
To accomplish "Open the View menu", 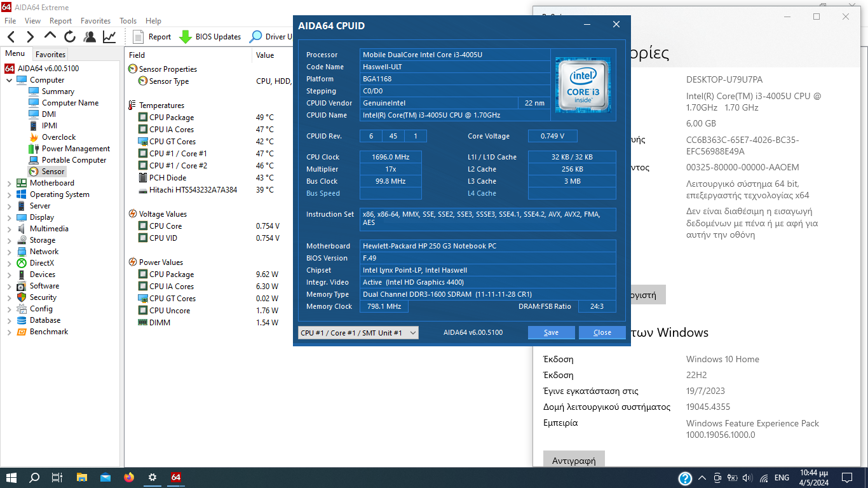I will point(33,21).
